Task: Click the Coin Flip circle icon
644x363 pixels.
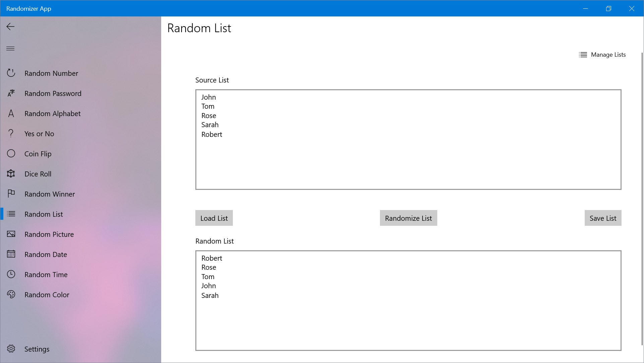Action: (x=11, y=154)
